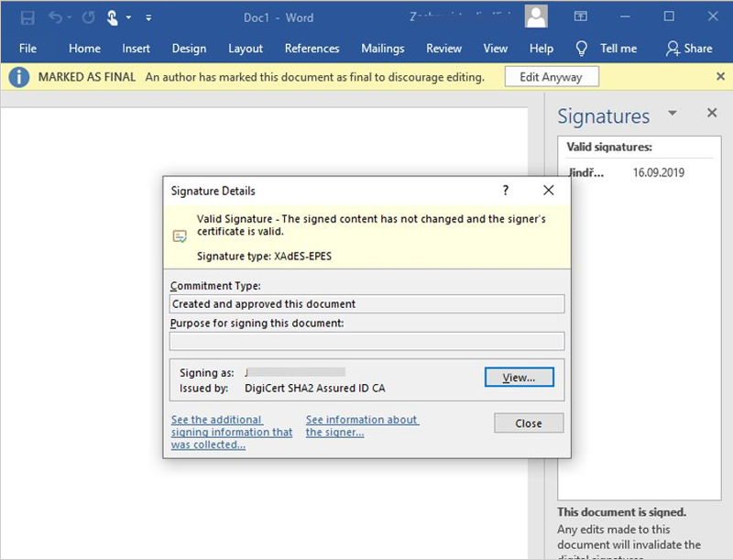Click the signature date 16.09.2019

pos(658,172)
